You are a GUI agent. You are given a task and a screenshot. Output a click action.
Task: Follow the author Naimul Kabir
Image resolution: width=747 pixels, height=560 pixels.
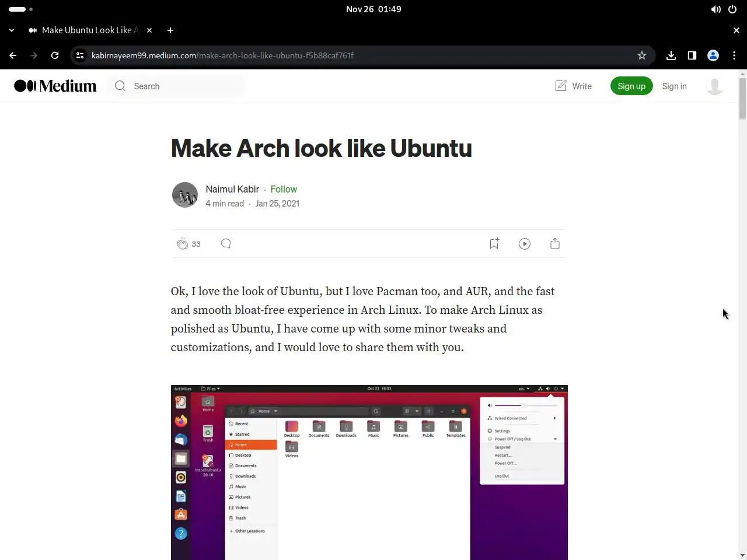(x=284, y=189)
